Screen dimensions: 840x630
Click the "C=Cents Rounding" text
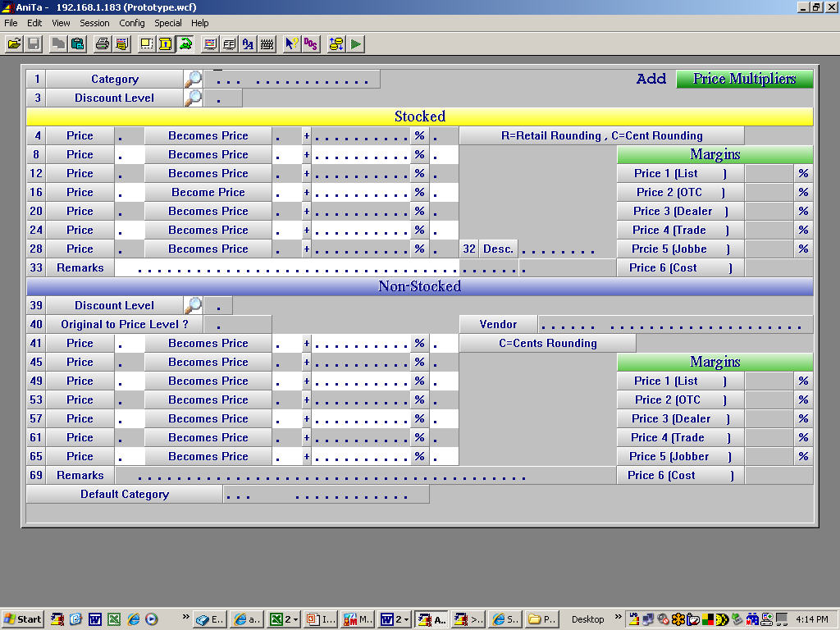click(x=547, y=343)
